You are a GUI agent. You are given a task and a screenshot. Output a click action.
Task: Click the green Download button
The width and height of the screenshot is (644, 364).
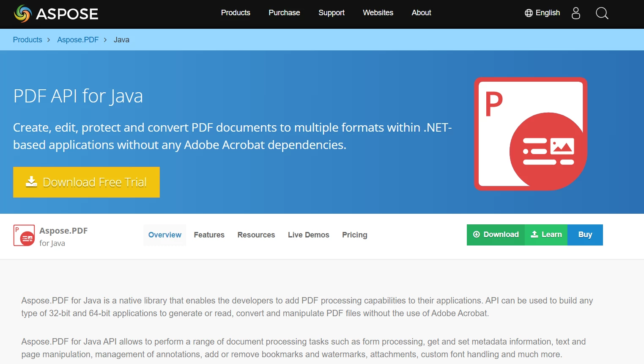tap(496, 235)
